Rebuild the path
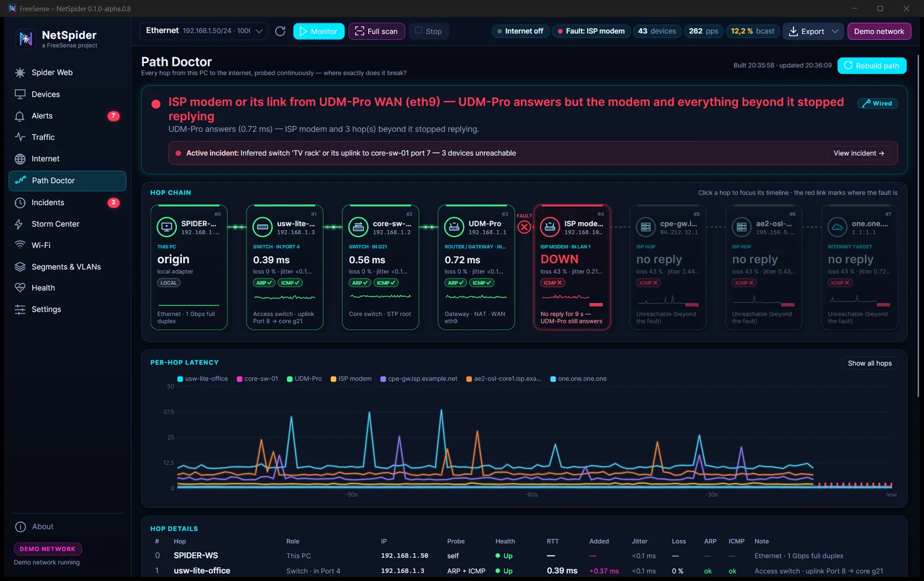This screenshot has height=581, width=924. tap(872, 66)
